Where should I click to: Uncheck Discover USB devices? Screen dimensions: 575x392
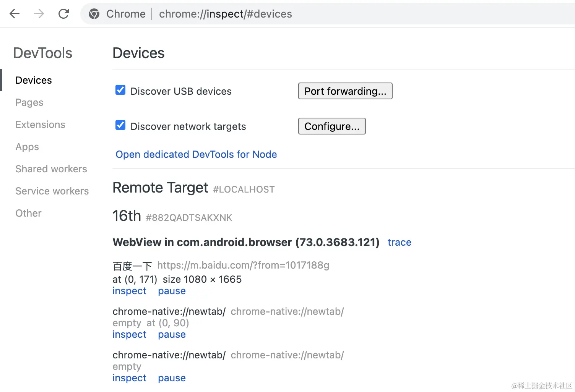(x=120, y=90)
